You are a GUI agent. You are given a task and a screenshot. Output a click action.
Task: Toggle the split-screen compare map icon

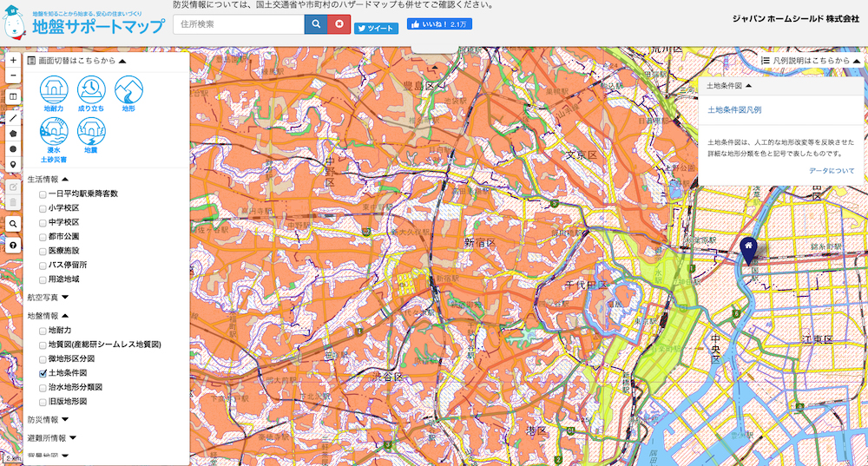(x=13, y=97)
